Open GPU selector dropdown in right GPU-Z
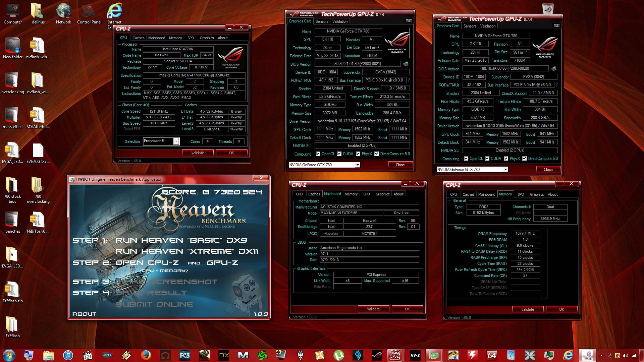The image size is (644, 362). 505,170
